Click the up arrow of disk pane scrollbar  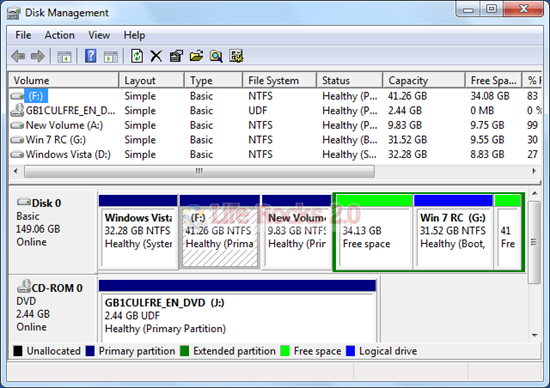[534, 193]
